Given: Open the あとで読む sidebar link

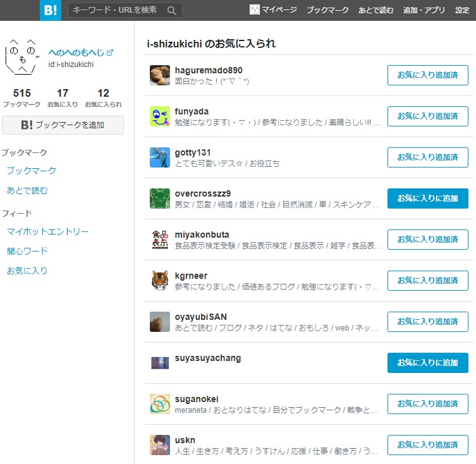Looking at the screenshot, I should click(27, 190).
